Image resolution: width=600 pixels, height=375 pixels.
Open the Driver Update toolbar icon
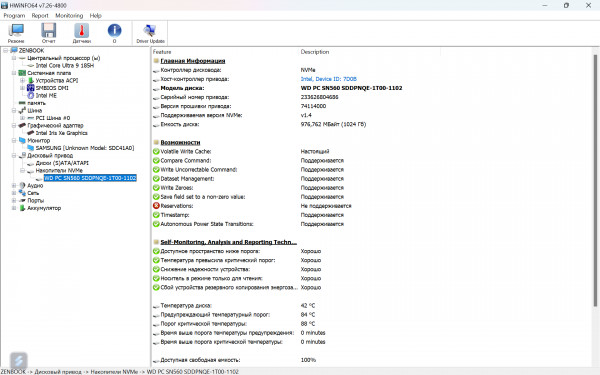click(x=150, y=33)
